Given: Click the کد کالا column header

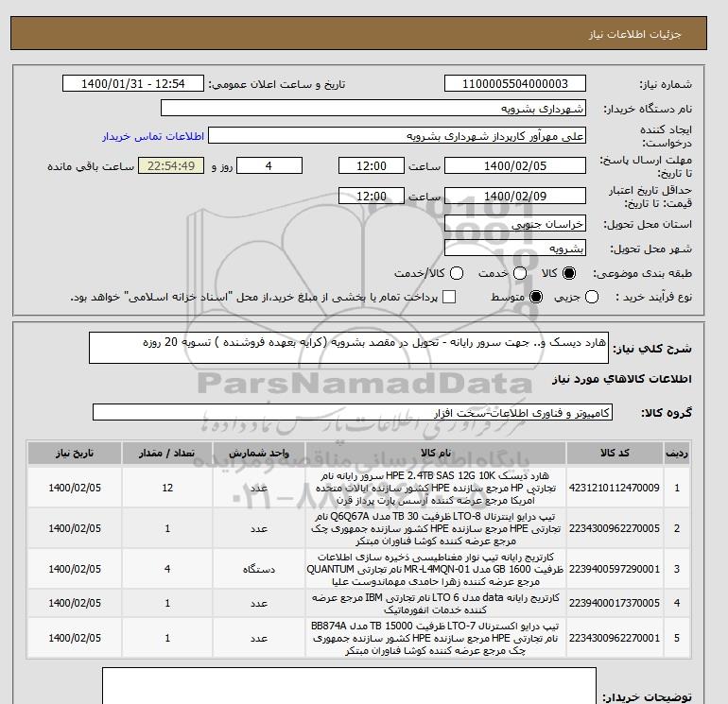Looking at the screenshot, I should click(615, 453).
